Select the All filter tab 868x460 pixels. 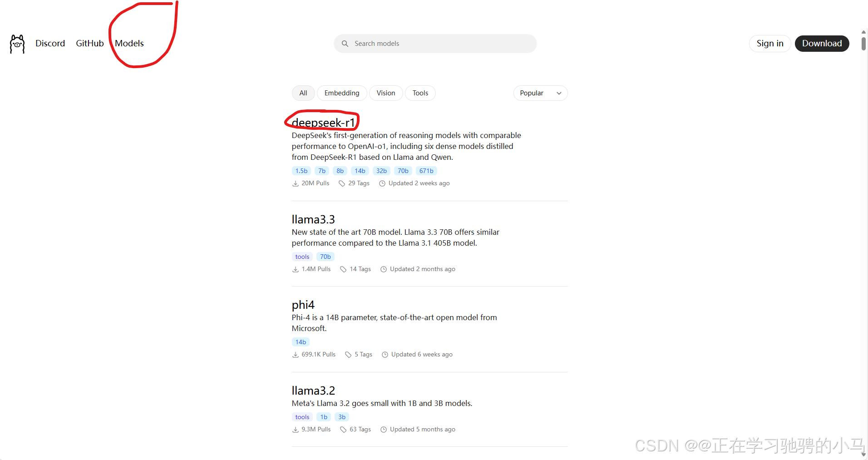point(303,93)
